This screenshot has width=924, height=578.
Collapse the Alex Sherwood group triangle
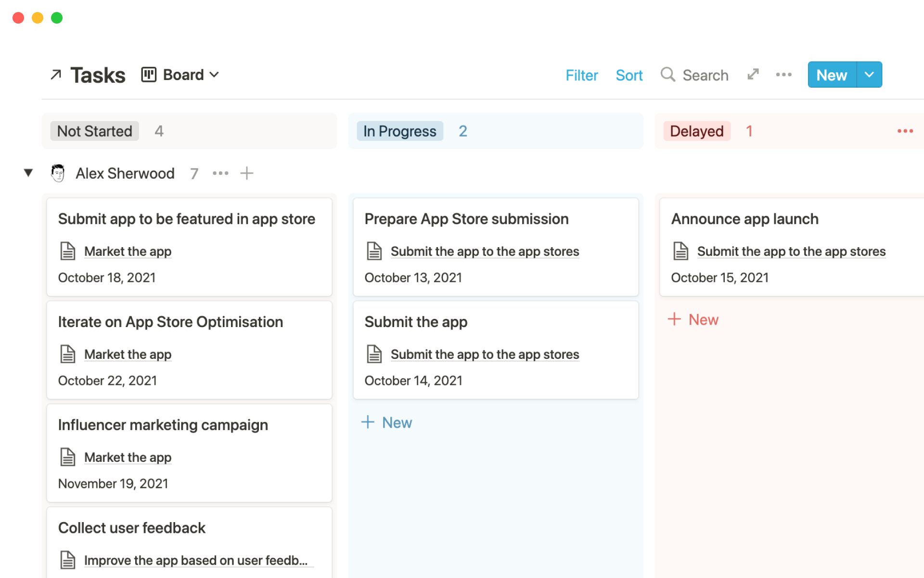[28, 173]
